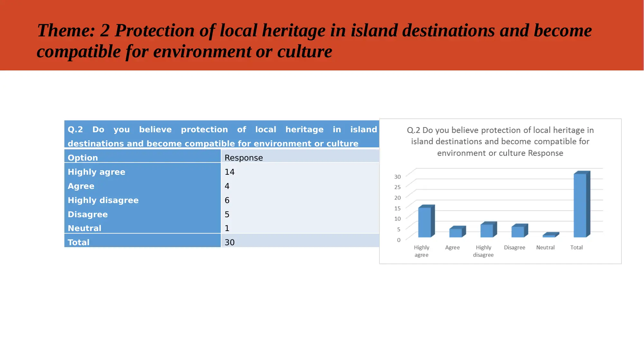Click the slide title starting 'Theme: 2 Protection'

click(314, 41)
